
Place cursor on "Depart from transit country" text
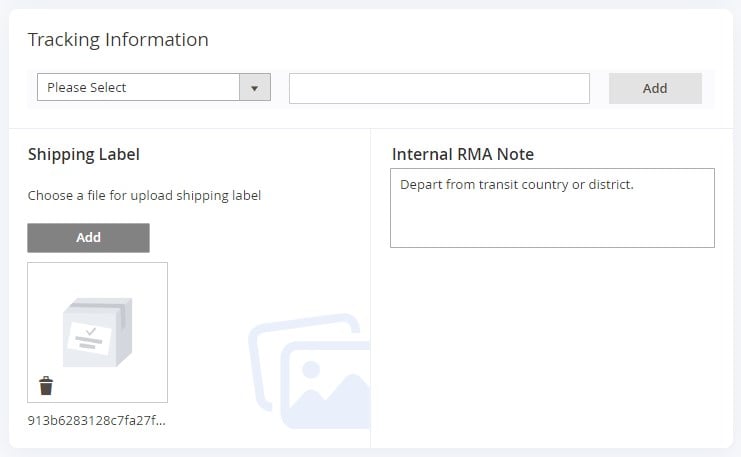pos(484,184)
